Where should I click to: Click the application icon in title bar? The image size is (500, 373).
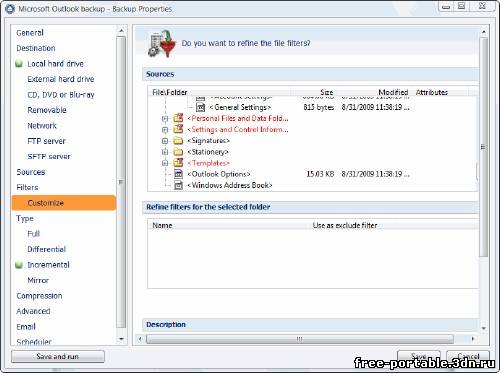point(10,9)
